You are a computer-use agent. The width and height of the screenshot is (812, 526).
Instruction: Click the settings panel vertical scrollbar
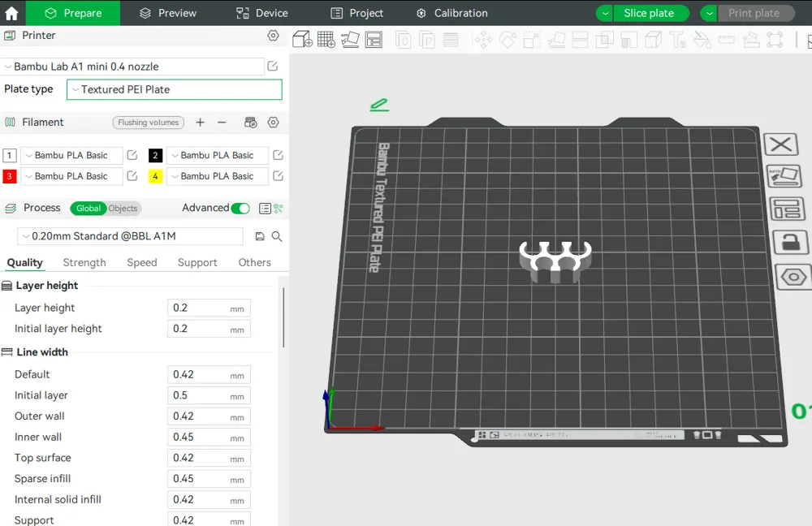click(x=283, y=317)
